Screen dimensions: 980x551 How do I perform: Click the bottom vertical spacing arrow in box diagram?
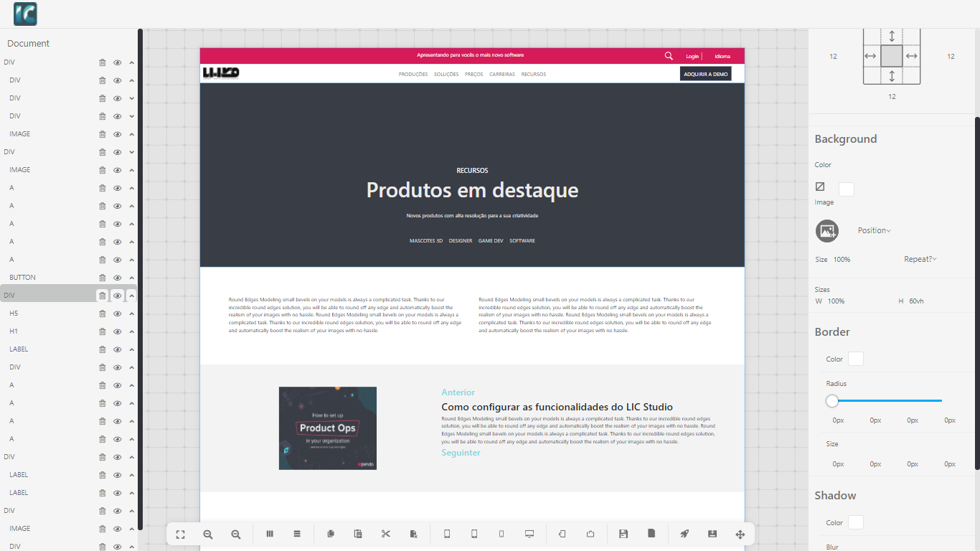pyautogui.click(x=892, y=76)
